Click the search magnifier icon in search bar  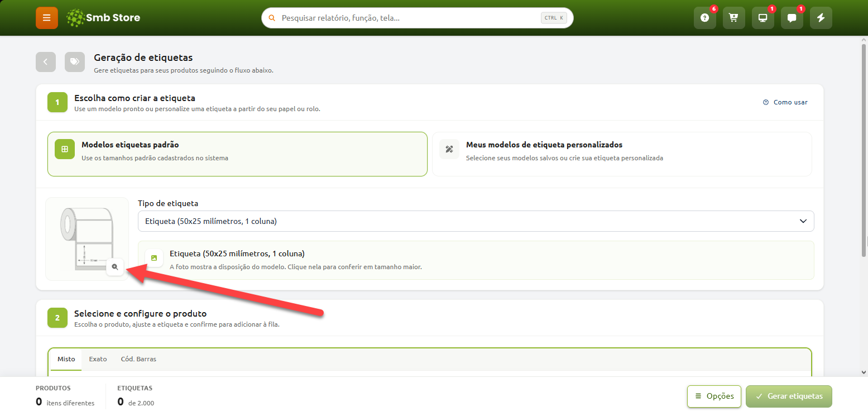(272, 18)
